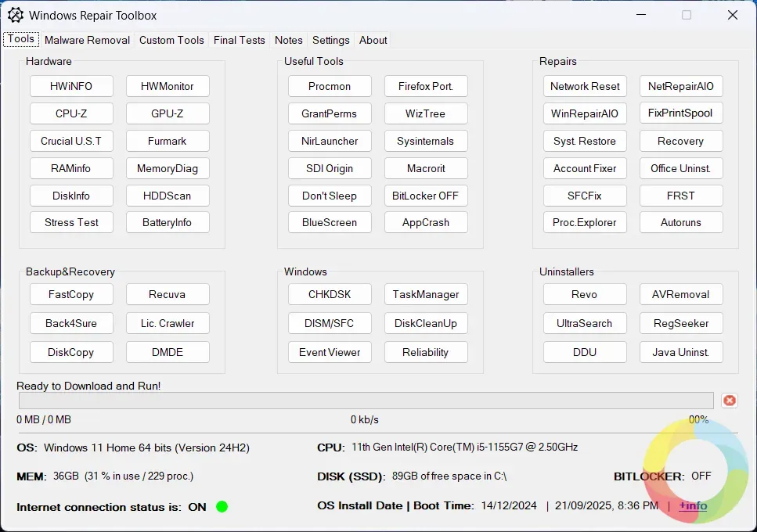Switch to the Malware Removal tab
The width and height of the screenshot is (757, 532).
click(88, 40)
